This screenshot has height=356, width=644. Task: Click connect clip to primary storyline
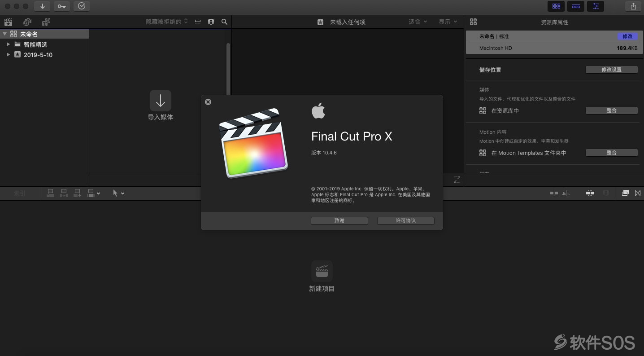click(x=51, y=193)
